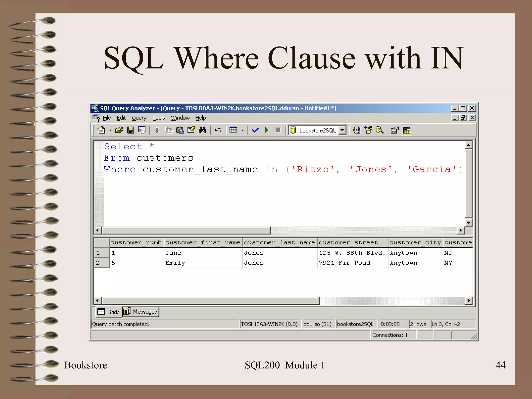The image size is (532, 399).
Task: Toggle the Show Results Pane icon
Action: [x=407, y=130]
